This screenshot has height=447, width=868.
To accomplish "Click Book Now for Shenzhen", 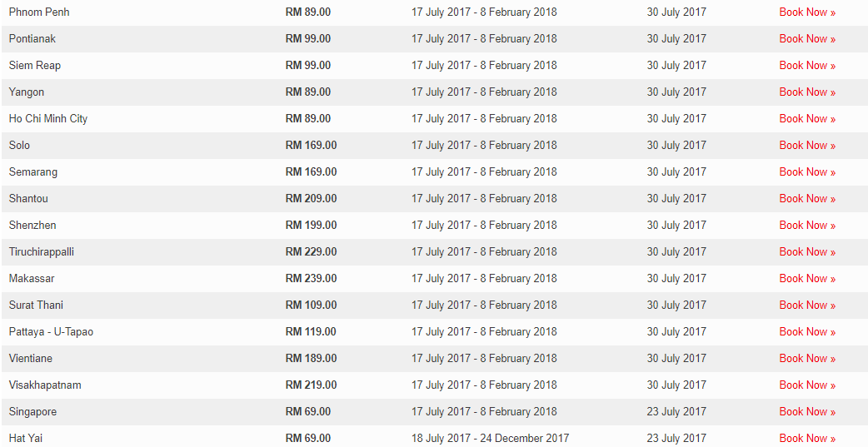I will pyautogui.click(x=806, y=226).
